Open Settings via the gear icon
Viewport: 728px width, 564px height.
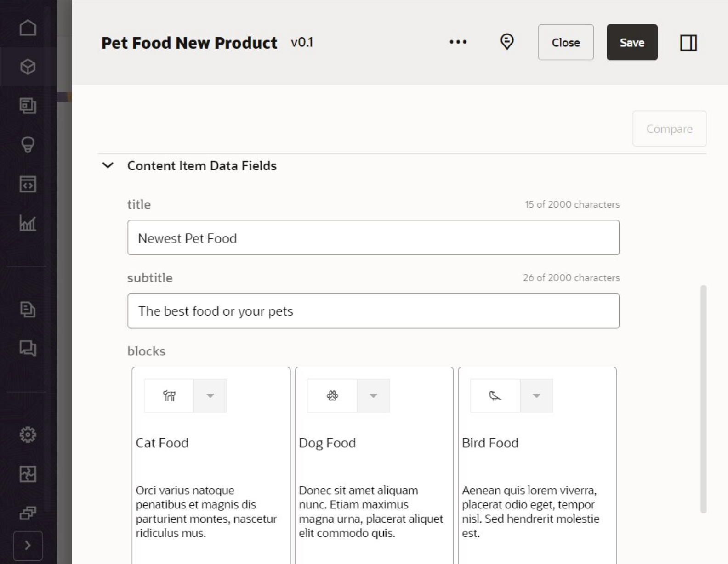(28, 435)
